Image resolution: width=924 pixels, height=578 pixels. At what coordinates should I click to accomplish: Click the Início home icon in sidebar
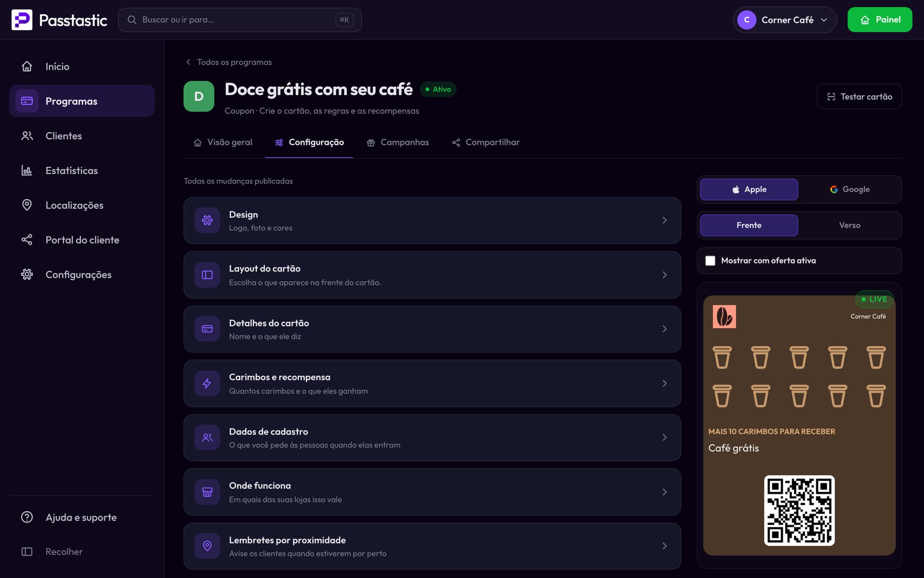coord(27,66)
